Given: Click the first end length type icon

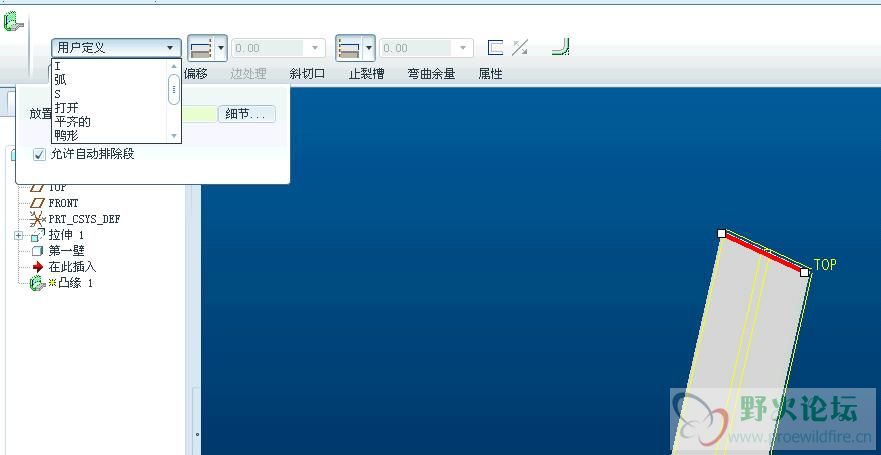Looking at the screenshot, I should (x=200, y=48).
